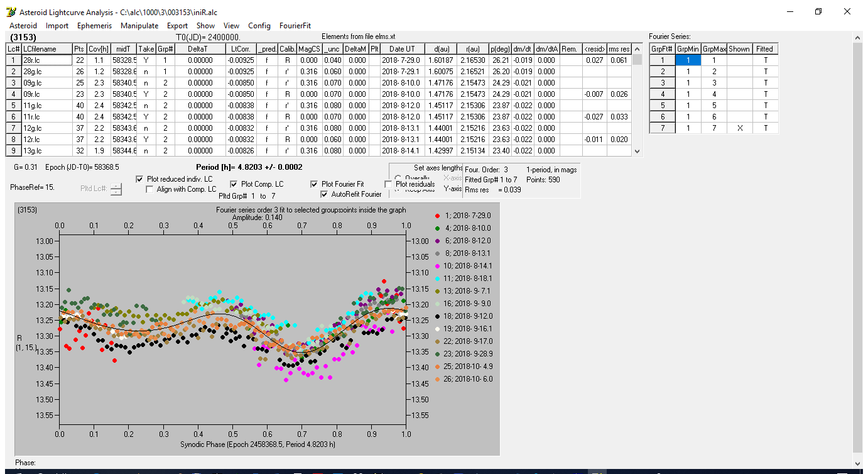Minimize the application window
This screenshot has width=868, height=474.
pyautogui.click(x=789, y=11)
